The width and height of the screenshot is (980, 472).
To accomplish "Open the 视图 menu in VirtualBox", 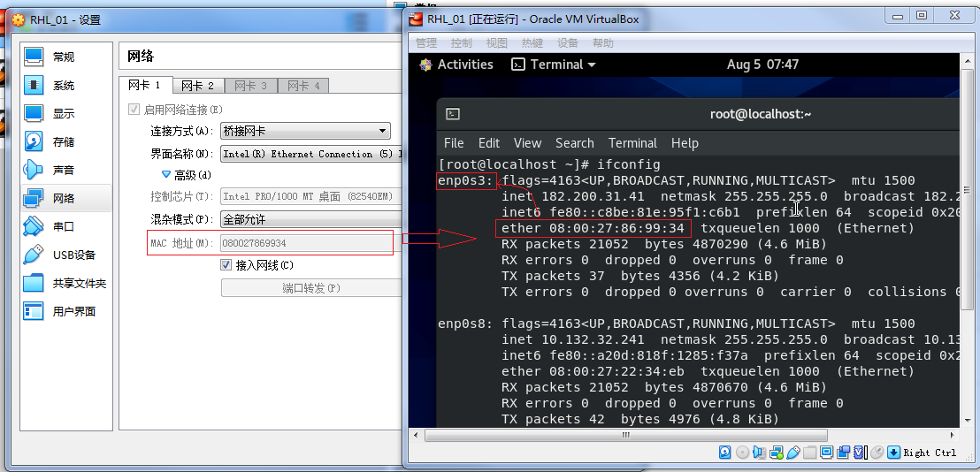I will pos(497,43).
